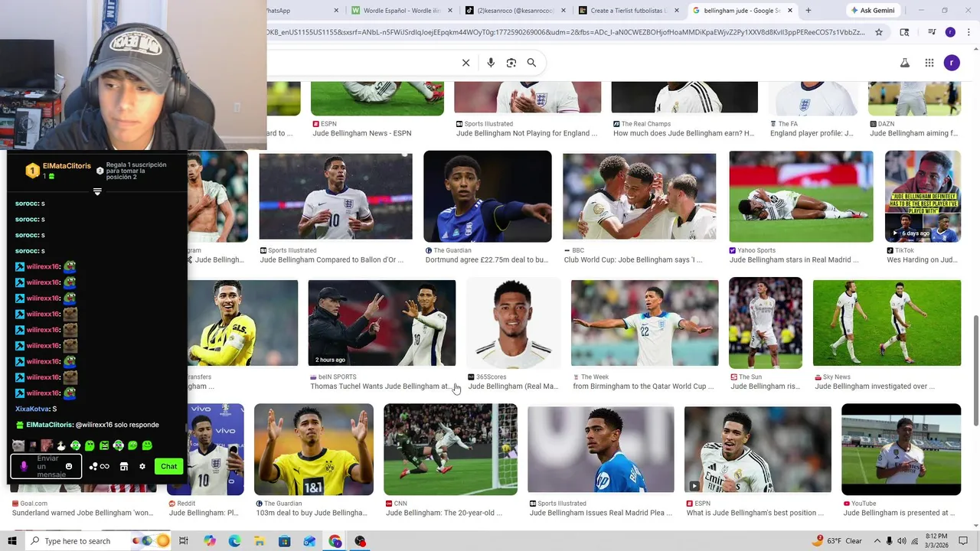Viewport: 980px width, 551px height.
Task: Open Chrome profile avatar in toolbar
Action: click(x=950, y=32)
